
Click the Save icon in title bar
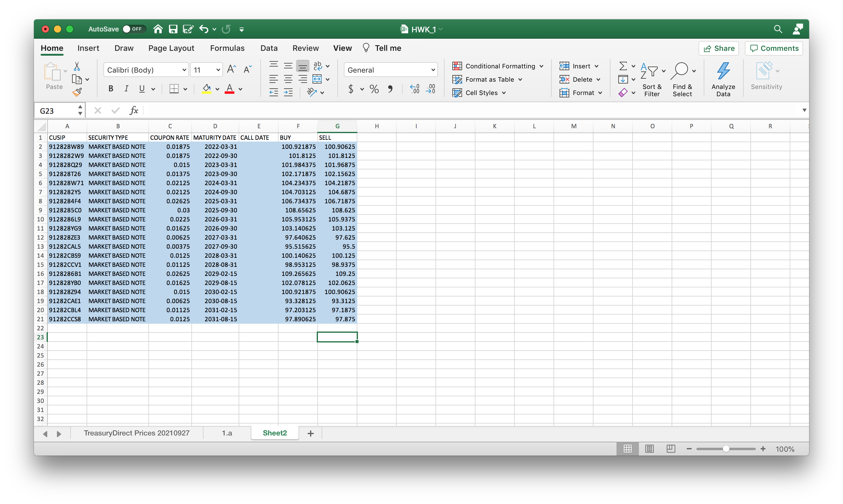(x=173, y=29)
